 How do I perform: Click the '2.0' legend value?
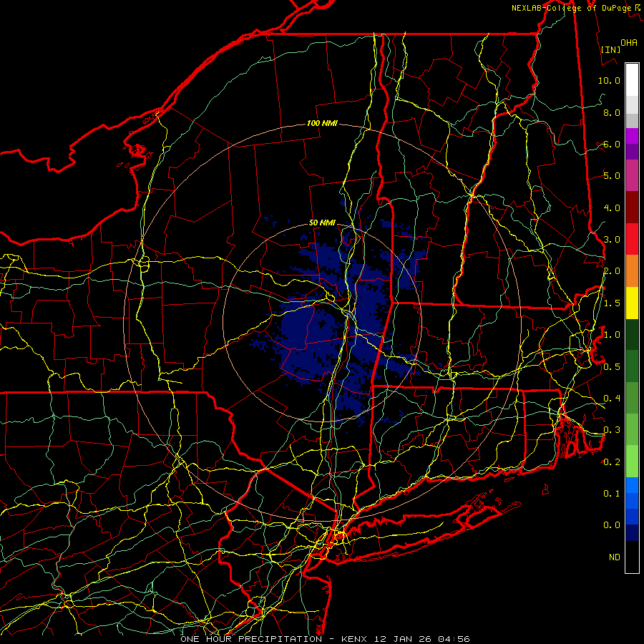tap(612, 271)
